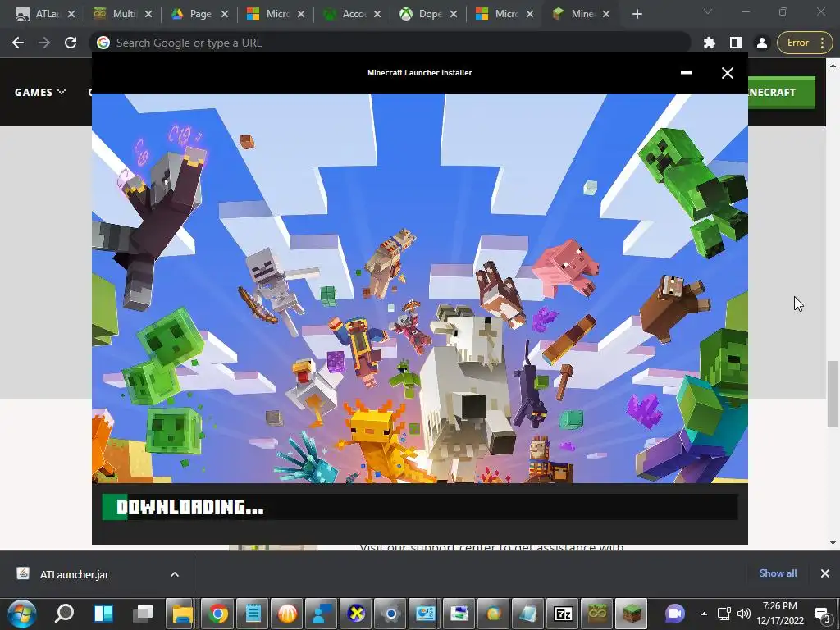
Task: Click the browser Forward arrow
Action: click(44, 43)
